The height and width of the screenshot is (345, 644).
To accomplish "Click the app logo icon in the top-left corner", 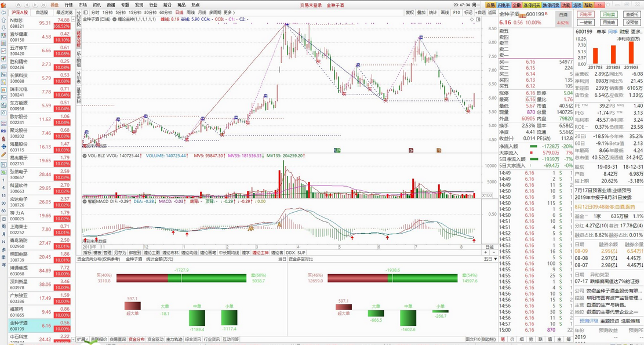I will (x=3, y=5).
